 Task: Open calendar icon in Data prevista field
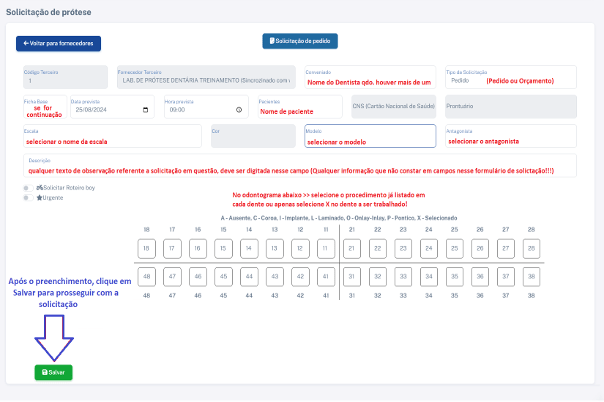click(x=146, y=110)
